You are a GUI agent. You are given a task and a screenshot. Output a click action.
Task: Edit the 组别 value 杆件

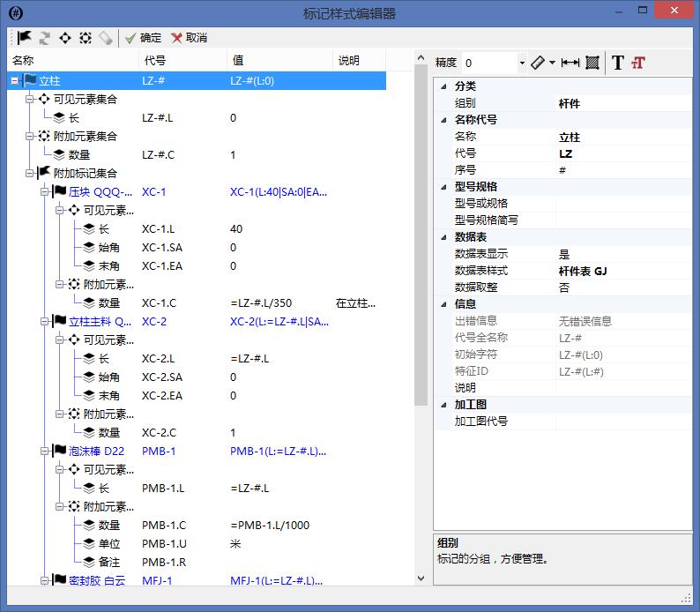pyautogui.click(x=623, y=103)
